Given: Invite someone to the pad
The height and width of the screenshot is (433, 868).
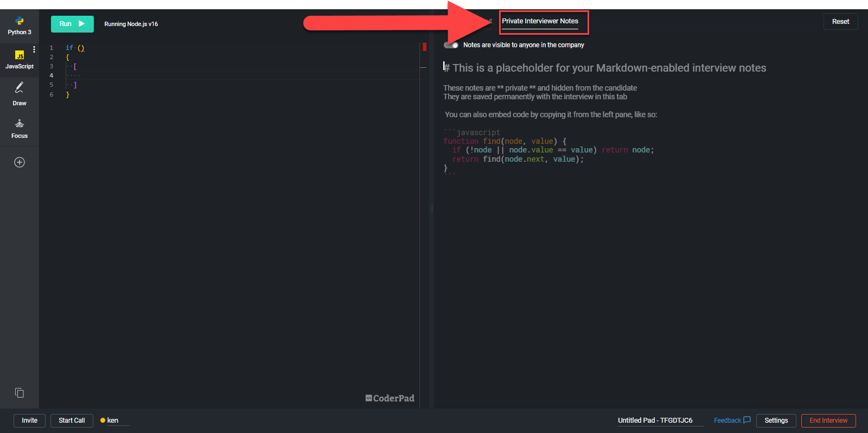Looking at the screenshot, I should click(29, 421).
